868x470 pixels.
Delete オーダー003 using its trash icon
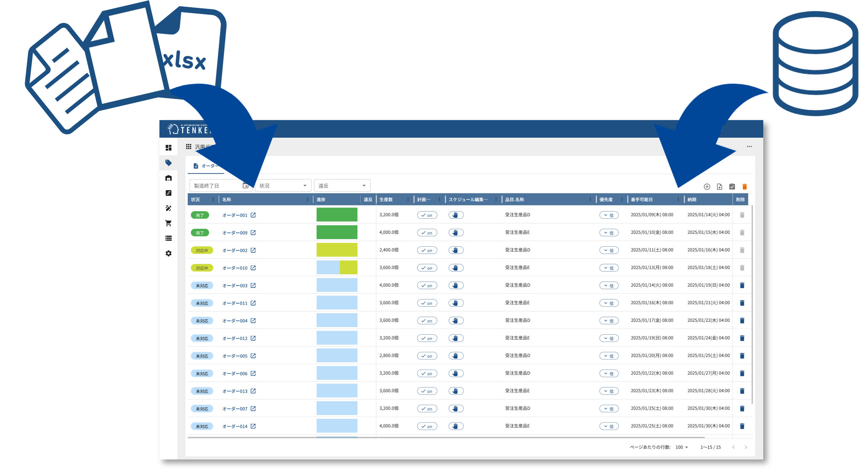coord(742,285)
